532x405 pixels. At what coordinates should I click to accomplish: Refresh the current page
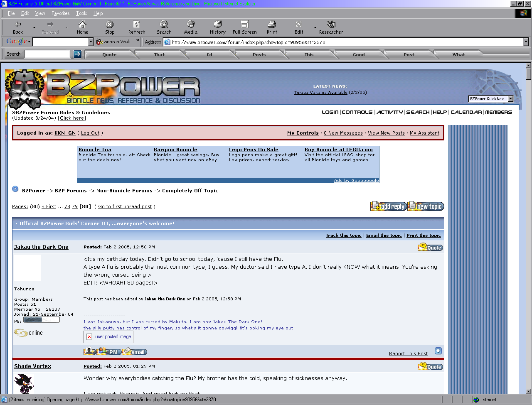pos(137,27)
